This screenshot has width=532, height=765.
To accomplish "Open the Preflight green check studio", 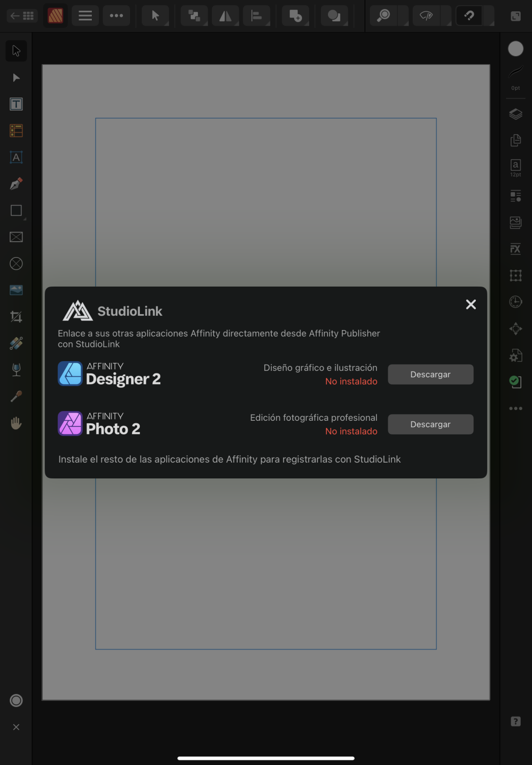I will pos(516,382).
